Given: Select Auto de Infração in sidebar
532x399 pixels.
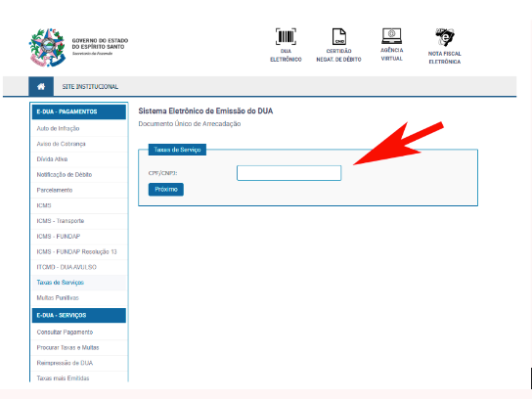Looking at the screenshot, I should [58, 128].
